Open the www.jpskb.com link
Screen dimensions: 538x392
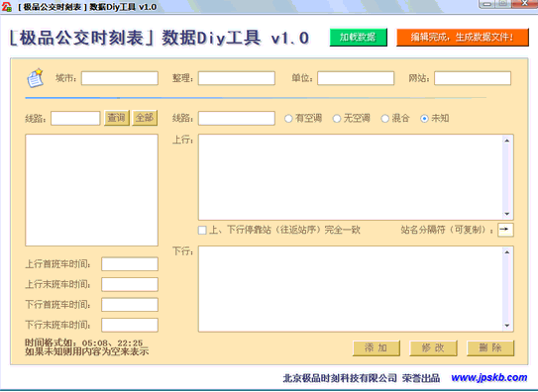tap(489, 377)
